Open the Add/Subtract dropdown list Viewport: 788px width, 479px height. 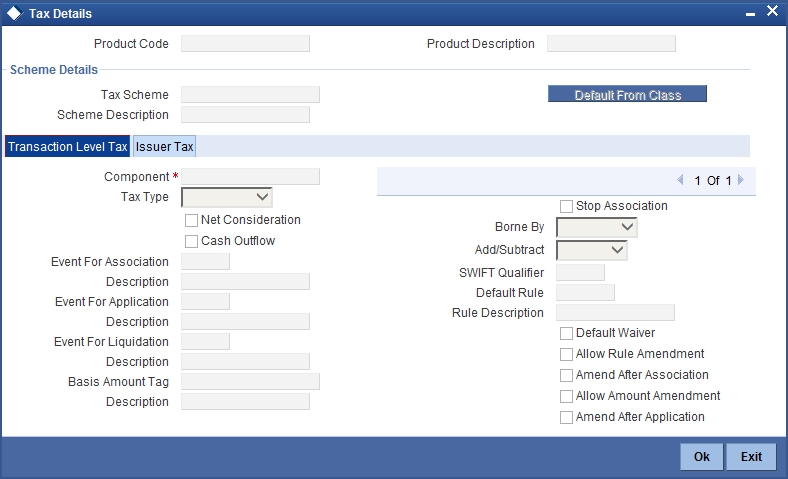click(x=592, y=250)
